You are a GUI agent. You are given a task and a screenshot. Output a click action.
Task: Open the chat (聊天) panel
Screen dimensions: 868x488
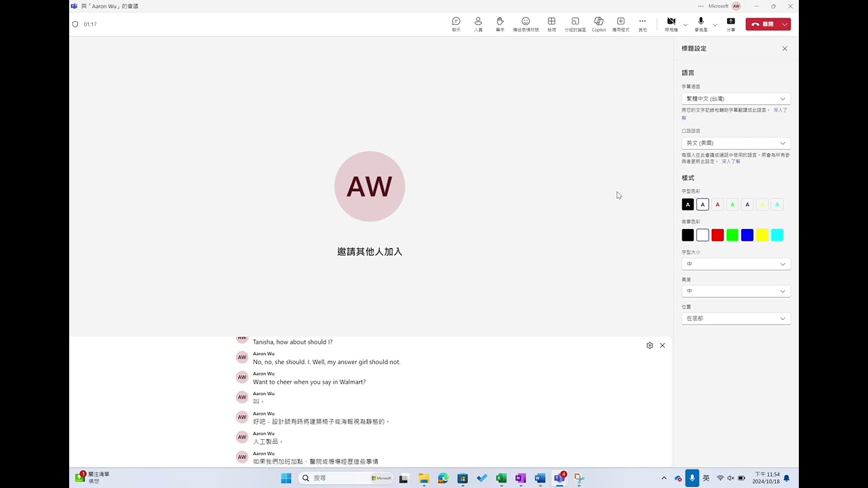[456, 24]
